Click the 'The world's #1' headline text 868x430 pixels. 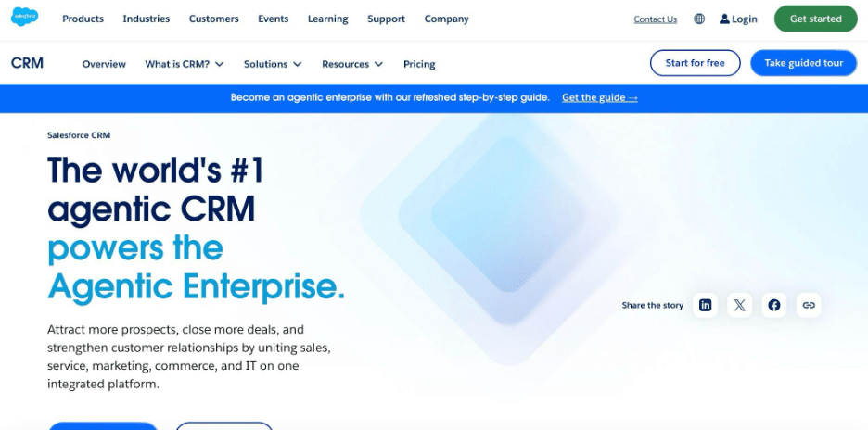pos(155,170)
